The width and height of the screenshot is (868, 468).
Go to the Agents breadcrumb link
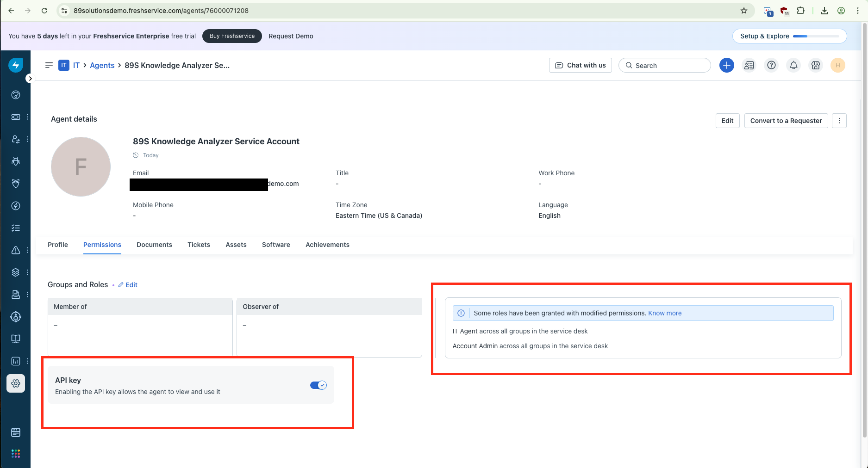tap(102, 65)
